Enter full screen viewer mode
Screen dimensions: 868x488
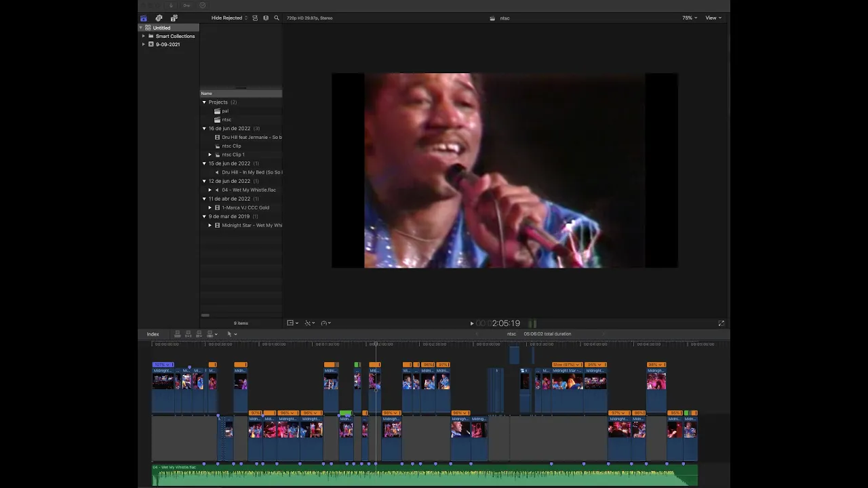721,323
